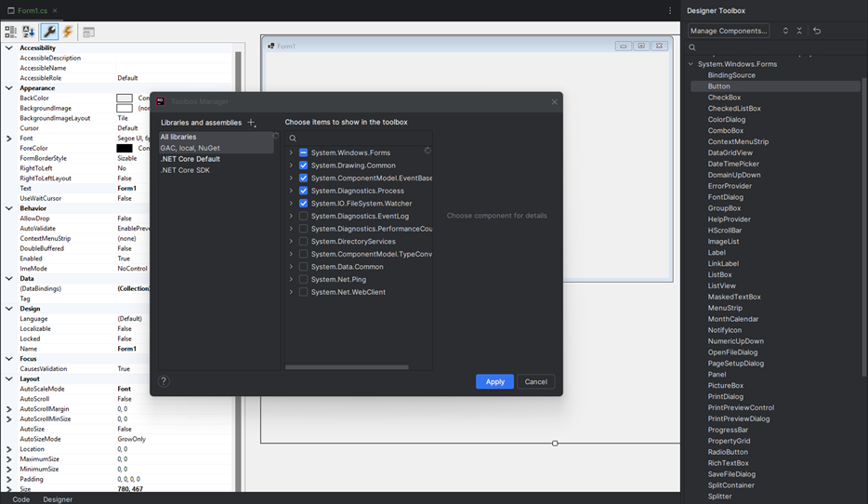Click the search icon in Designer Toolbox
This screenshot has width=868, height=504.
click(692, 47)
